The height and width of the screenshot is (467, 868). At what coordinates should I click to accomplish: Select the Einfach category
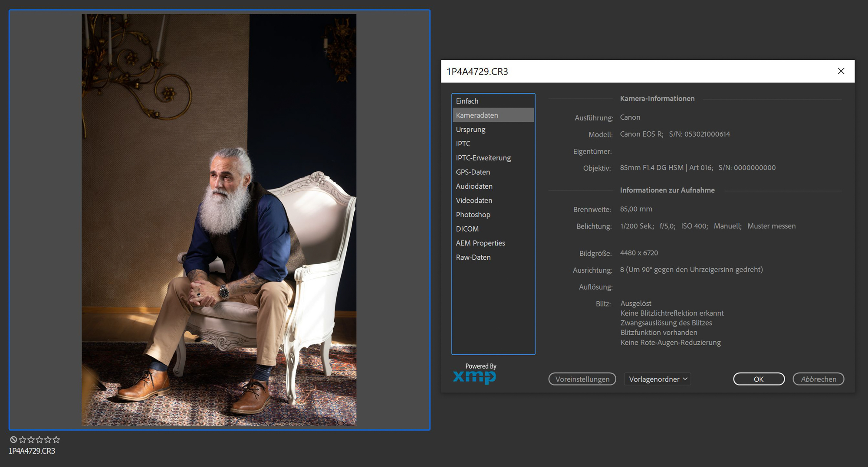tap(467, 101)
